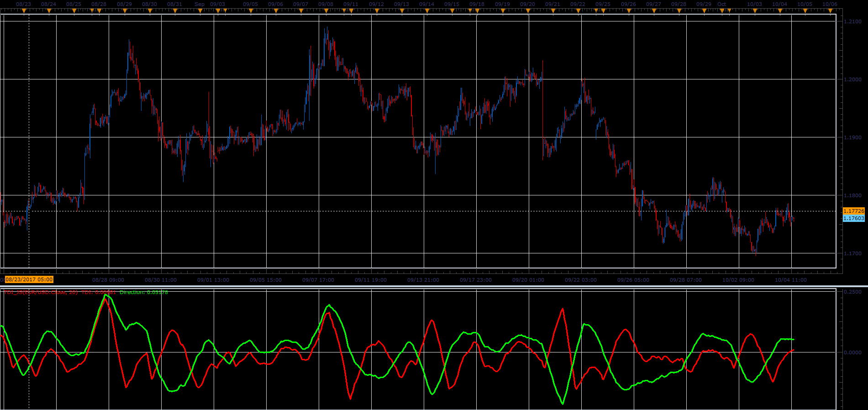Click the orange day marker under 09/26
This screenshot has width=868, height=410.
pos(629,11)
